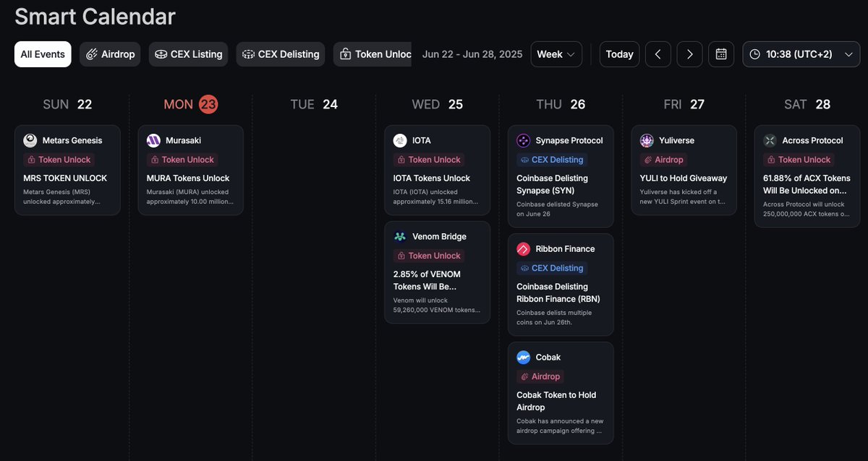This screenshot has height=461, width=868.
Task: Click delisting icon in Synapse Protocol tag
Action: [524, 160]
